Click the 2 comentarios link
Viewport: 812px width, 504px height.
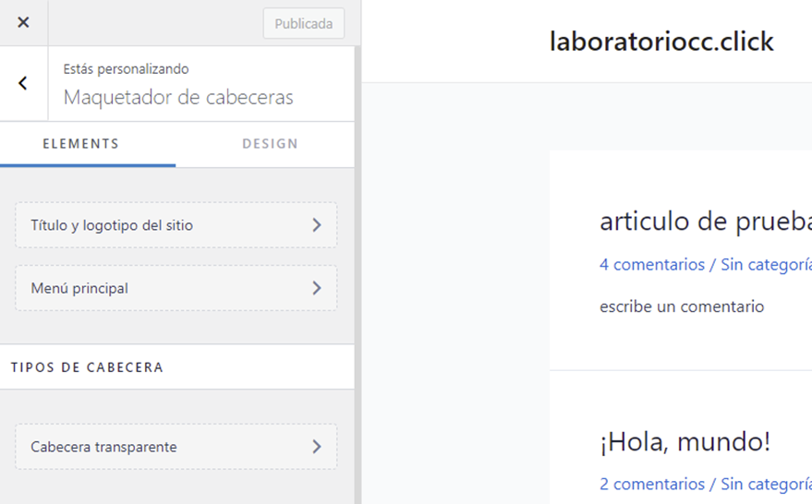pyautogui.click(x=652, y=484)
